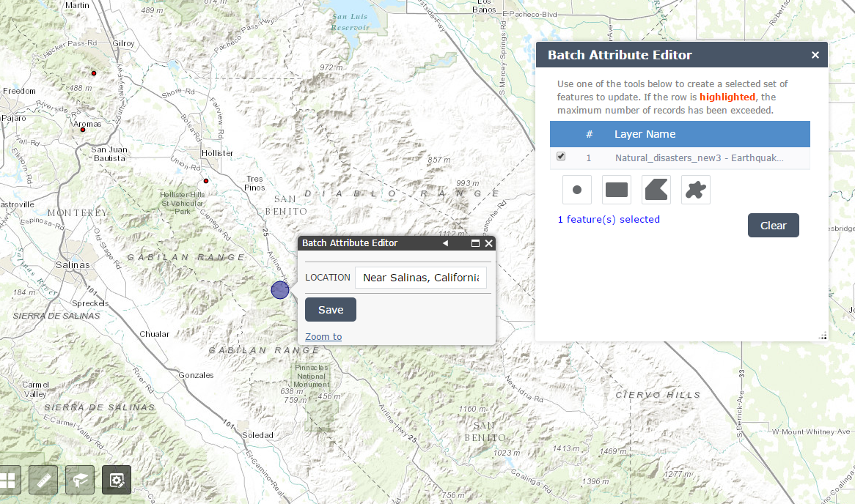855x504 pixels.
Task: Open the basemap gallery widget
Action: (9, 480)
